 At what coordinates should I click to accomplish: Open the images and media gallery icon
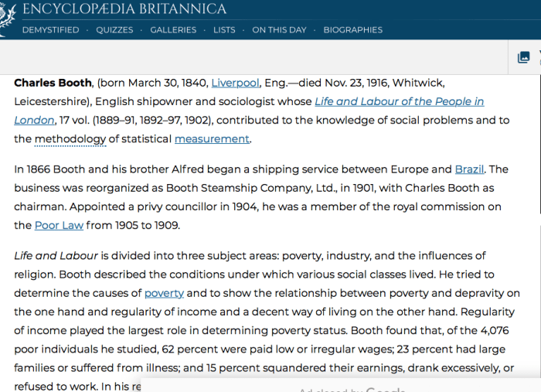click(x=523, y=57)
